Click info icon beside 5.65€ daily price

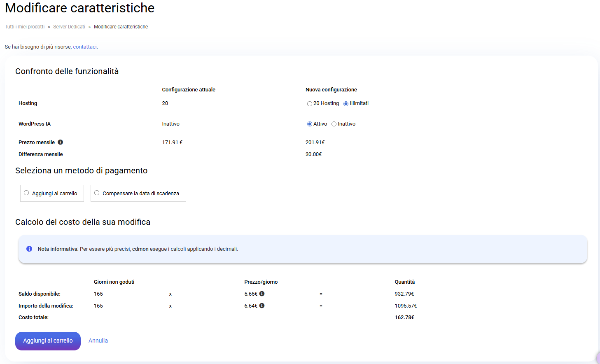(x=262, y=294)
